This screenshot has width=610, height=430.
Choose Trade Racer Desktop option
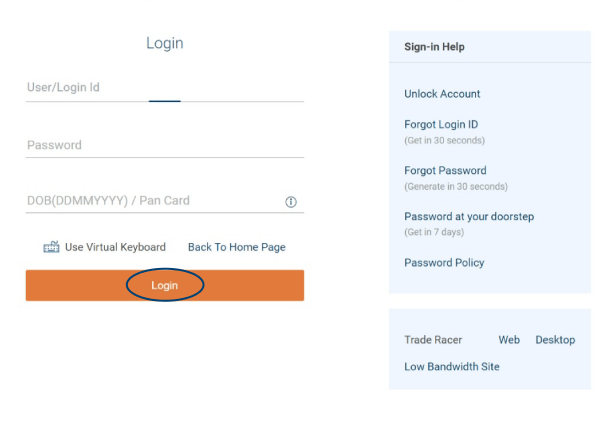[555, 340]
